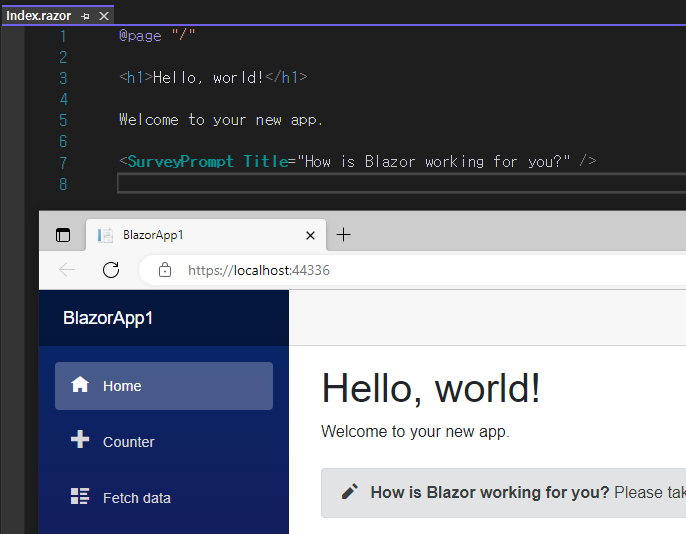This screenshot has width=686, height=534.
Task: View site info via the lock icon
Action: pyautogui.click(x=165, y=270)
